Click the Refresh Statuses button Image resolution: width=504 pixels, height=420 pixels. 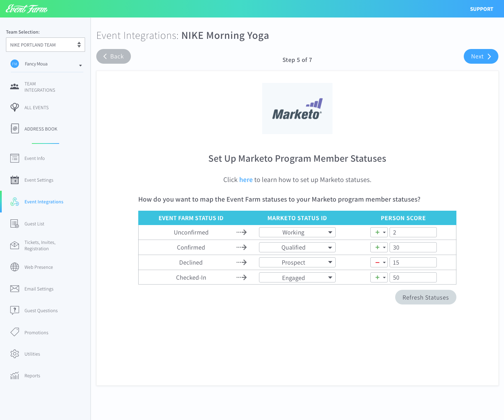(x=426, y=297)
